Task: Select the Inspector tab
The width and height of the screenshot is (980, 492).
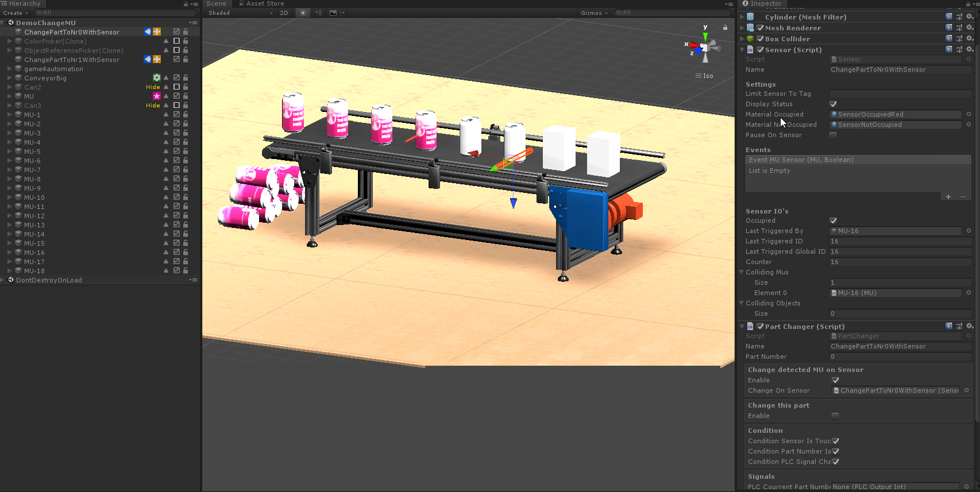Action: [762, 3]
